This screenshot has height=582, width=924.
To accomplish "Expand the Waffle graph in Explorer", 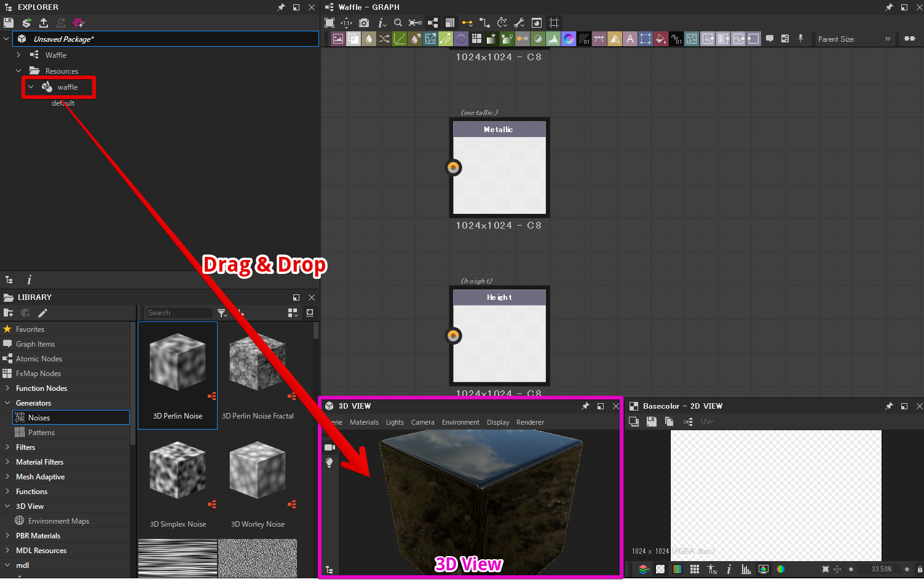I will coord(18,55).
